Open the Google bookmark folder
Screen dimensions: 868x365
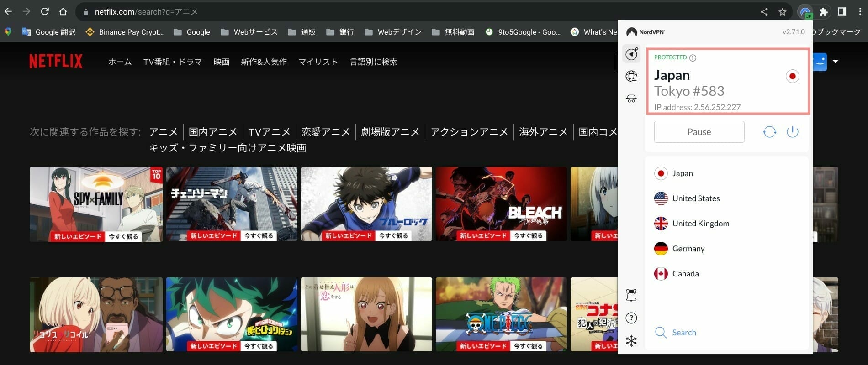192,32
